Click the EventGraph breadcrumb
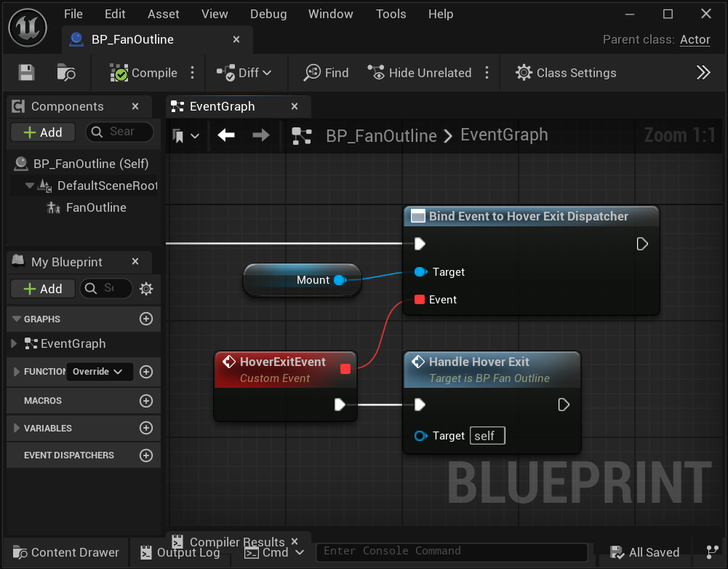This screenshot has width=728, height=569. click(504, 135)
